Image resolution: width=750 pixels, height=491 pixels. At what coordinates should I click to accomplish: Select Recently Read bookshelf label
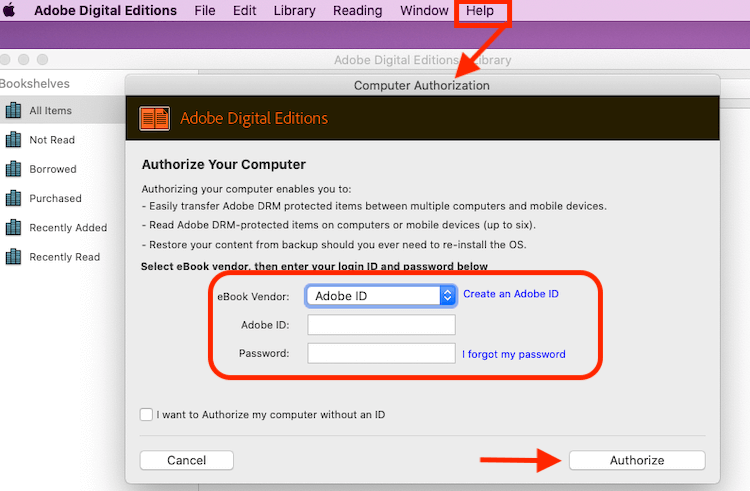65,257
